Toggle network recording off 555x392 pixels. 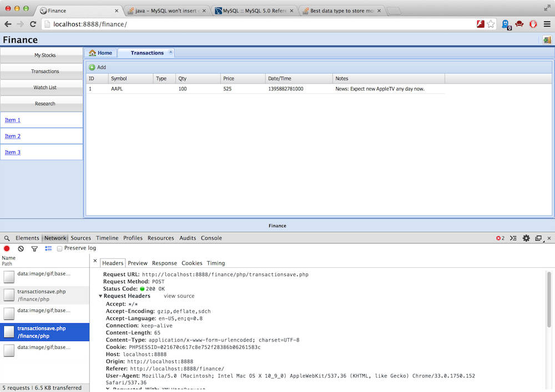point(6,248)
